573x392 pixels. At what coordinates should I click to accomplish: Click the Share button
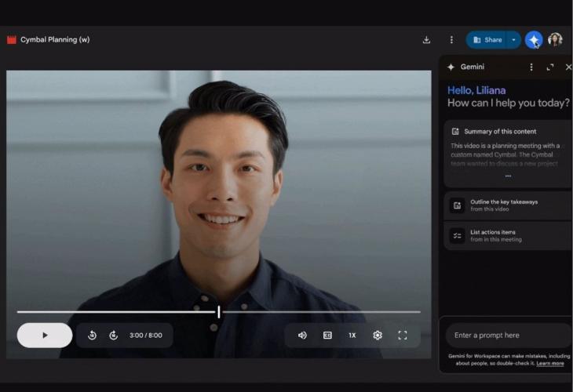click(x=487, y=40)
